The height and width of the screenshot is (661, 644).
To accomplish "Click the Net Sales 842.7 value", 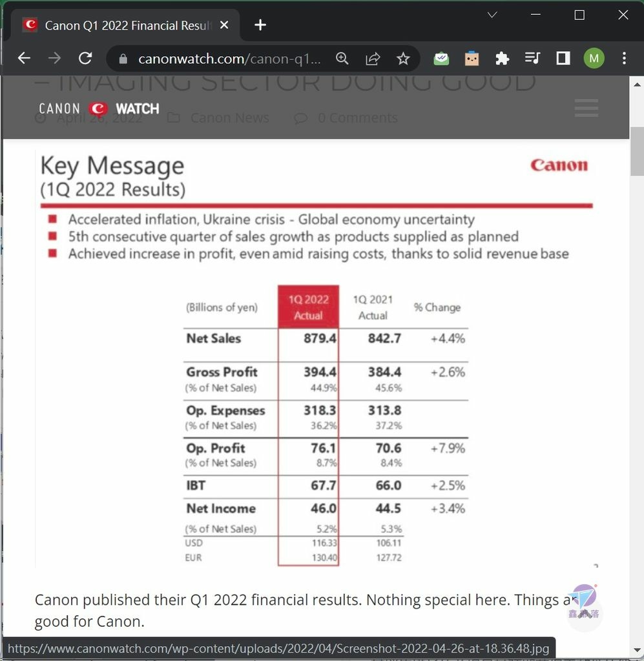I will coord(384,338).
